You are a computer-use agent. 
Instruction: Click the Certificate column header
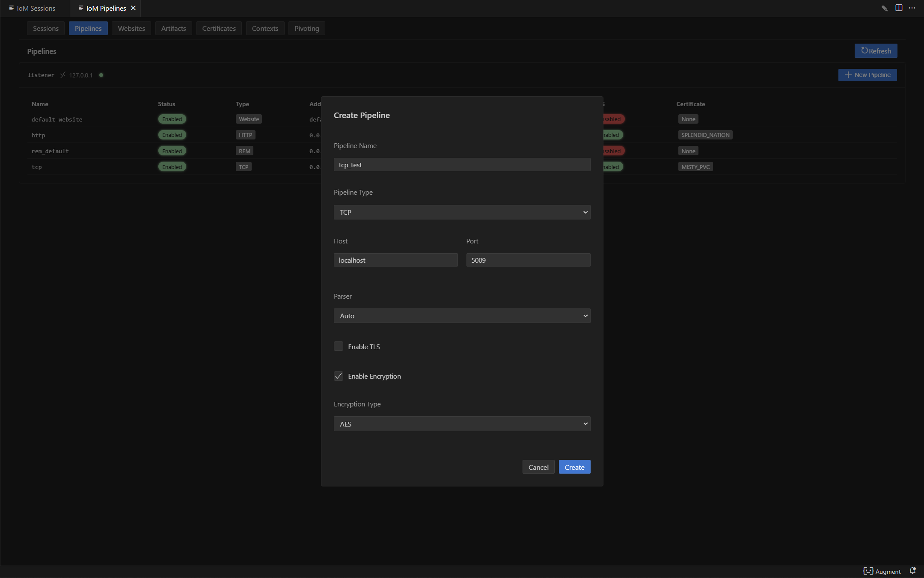pyautogui.click(x=690, y=104)
